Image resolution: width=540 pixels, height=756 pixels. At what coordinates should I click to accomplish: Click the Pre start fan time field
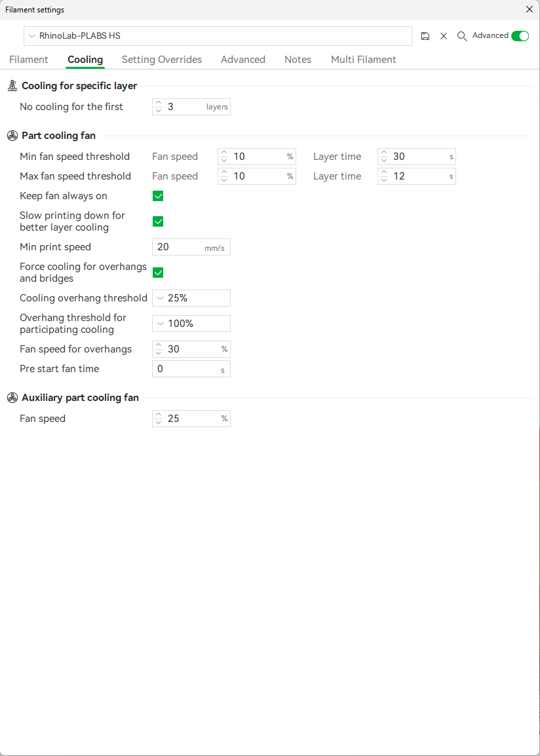tap(186, 369)
